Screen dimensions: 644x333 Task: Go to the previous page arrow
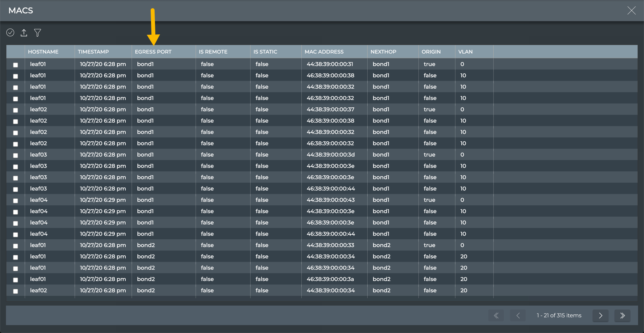click(x=518, y=315)
